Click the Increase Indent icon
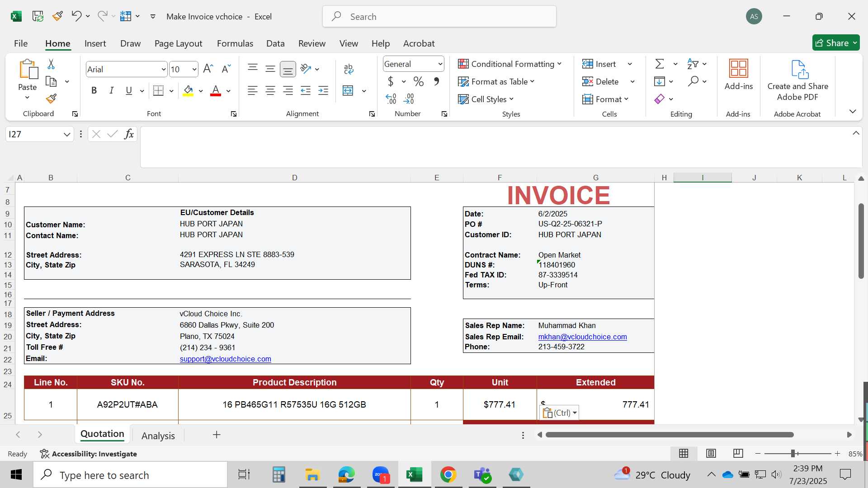 tap(323, 91)
